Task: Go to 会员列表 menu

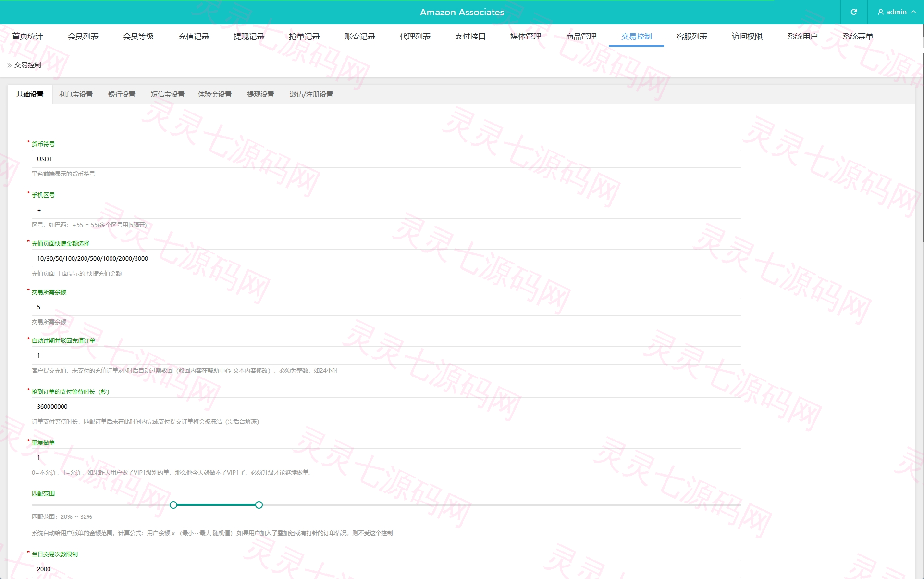Action: (83, 37)
